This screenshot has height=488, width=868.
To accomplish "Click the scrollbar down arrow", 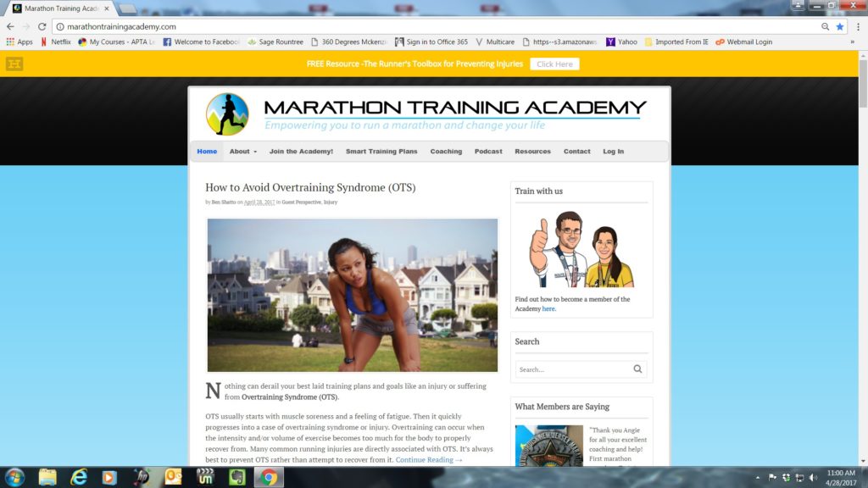I will [863, 461].
